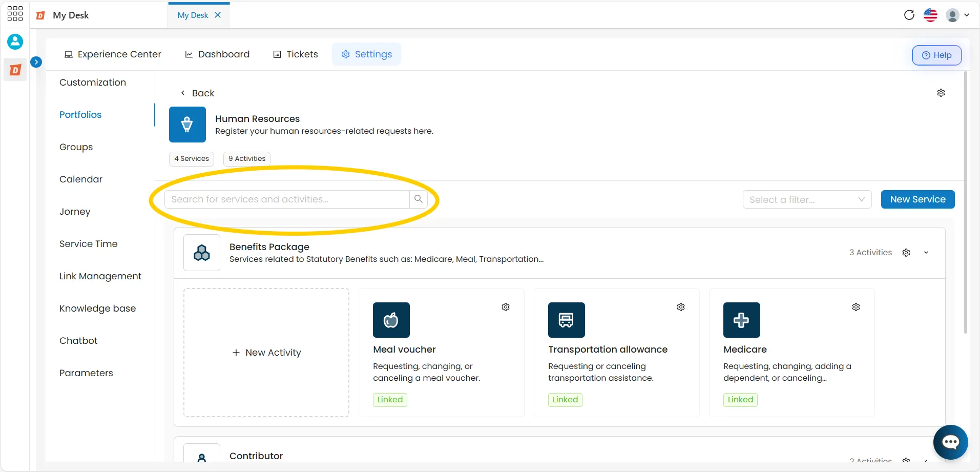Click the 4 Services badge

coord(192,159)
